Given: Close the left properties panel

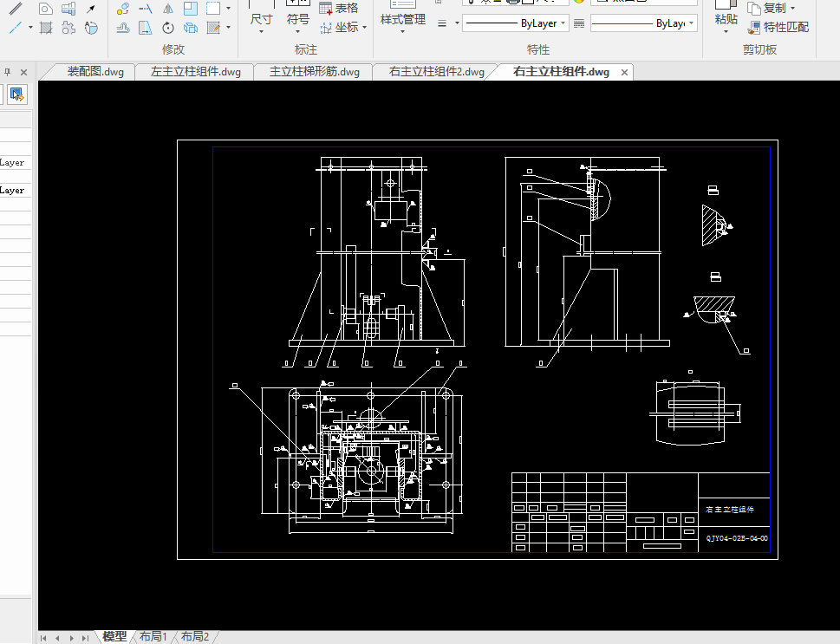Looking at the screenshot, I should click(23, 72).
